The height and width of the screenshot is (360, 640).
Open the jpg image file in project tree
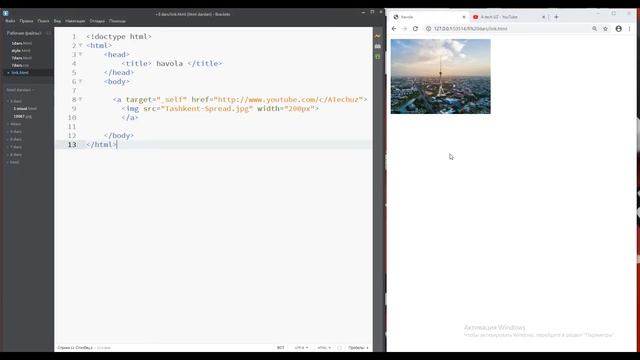(x=22, y=116)
